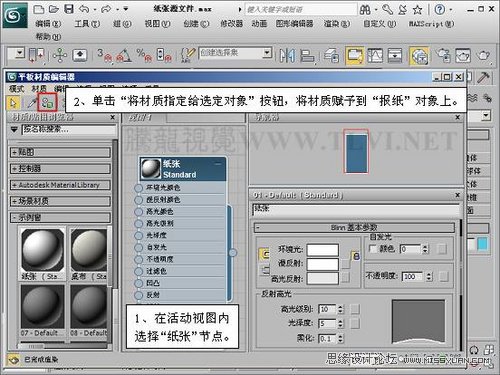The width and height of the screenshot is (500, 375).
Task: Open the layer manager icon
Action: (331, 55)
